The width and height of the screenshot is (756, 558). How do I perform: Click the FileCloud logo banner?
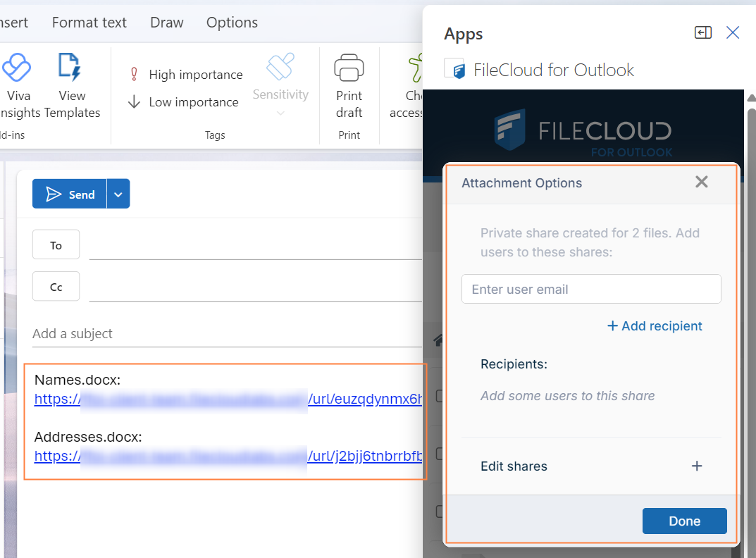(583, 131)
